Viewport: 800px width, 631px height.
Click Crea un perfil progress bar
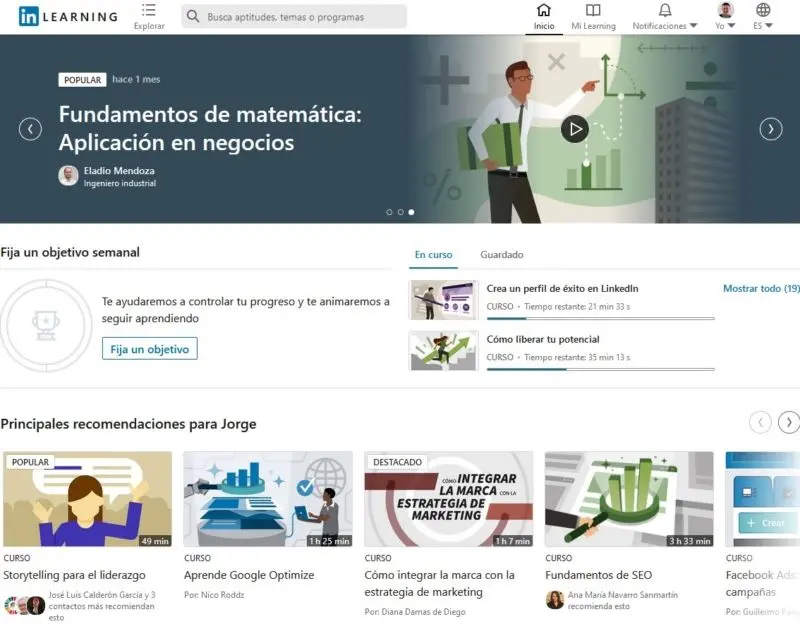[598, 317]
